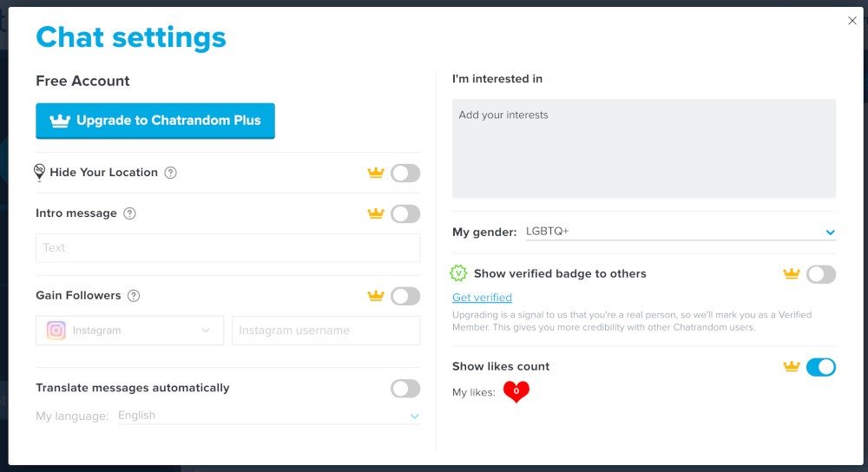868x472 pixels.
Task: Disable the Show likes count toggle
Action: (x=820, y=367)
